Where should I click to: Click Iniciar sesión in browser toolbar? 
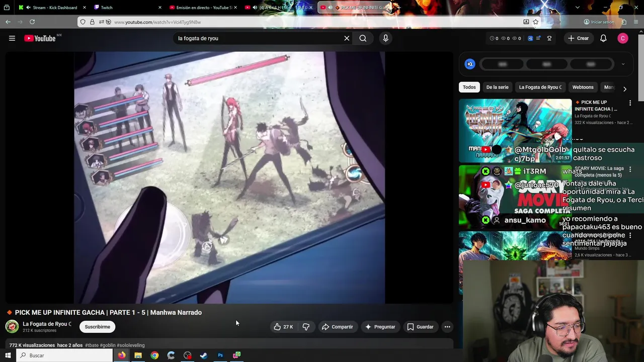[599, 22]
